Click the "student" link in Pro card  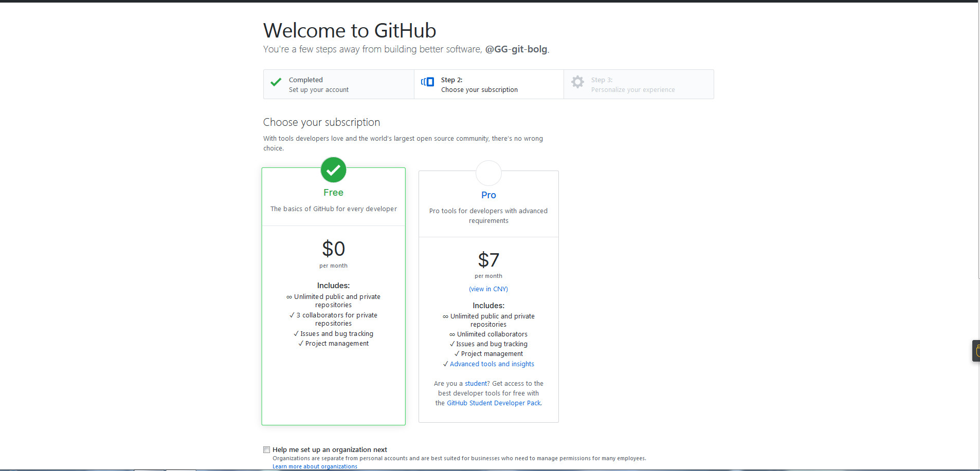coord(477,384)
